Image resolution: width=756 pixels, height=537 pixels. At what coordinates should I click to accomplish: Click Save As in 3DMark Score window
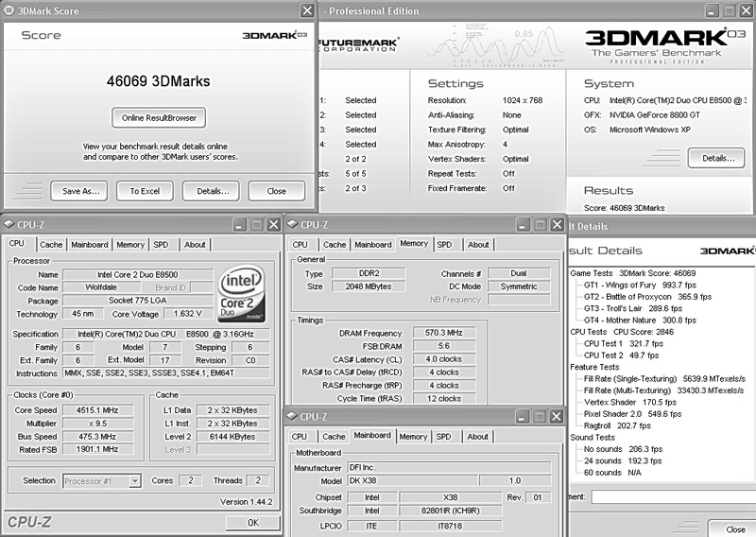79,191
